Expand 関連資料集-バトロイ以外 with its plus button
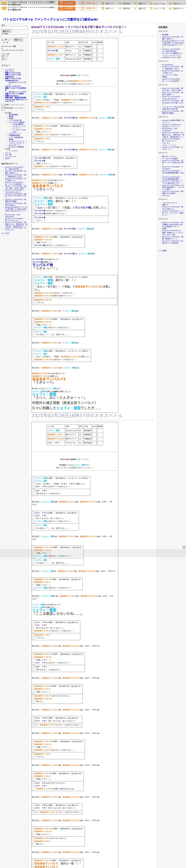Screen dimensions: 186x868 [3, 108]
